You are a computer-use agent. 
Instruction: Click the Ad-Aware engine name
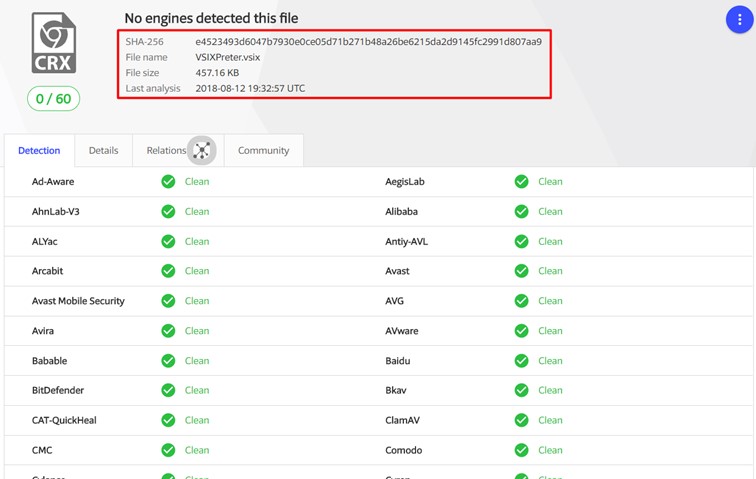53,182
